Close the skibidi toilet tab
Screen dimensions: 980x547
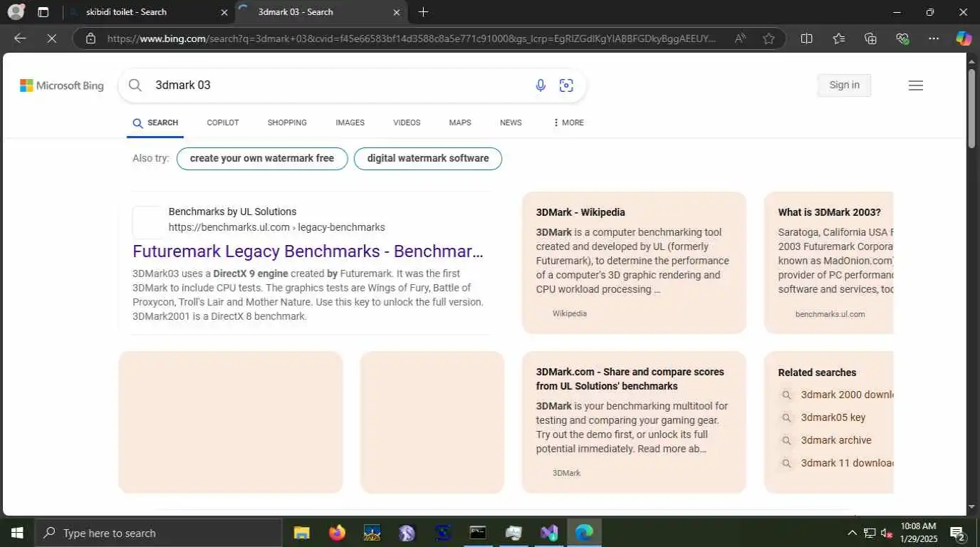coord(224,12)
